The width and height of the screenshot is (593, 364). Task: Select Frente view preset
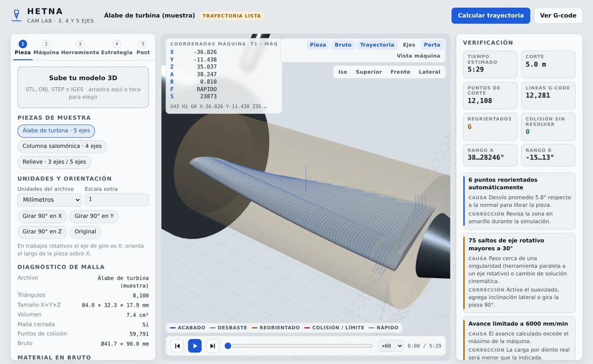click(x=400, y=72)
